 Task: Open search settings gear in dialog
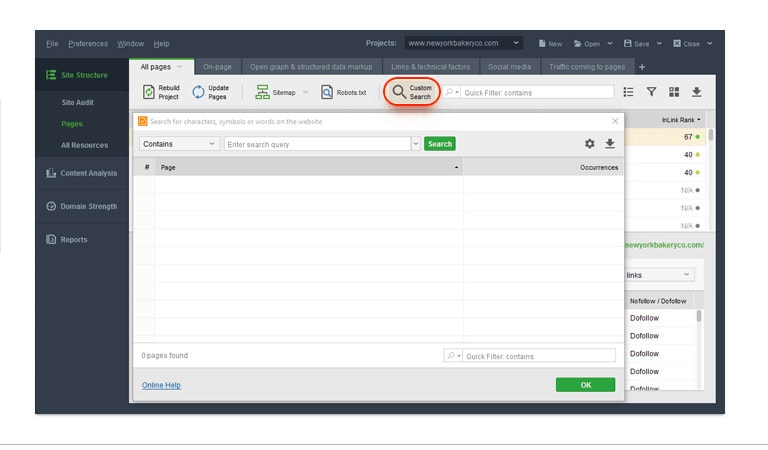click(590, 143)
